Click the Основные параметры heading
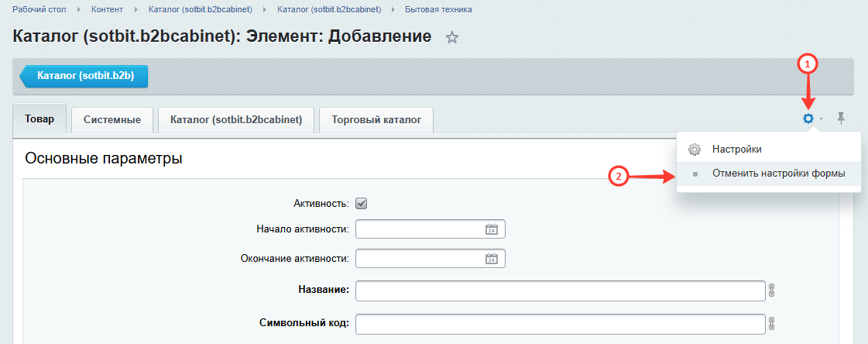Screen dimensions: 868x344 (x=104, y=158)
